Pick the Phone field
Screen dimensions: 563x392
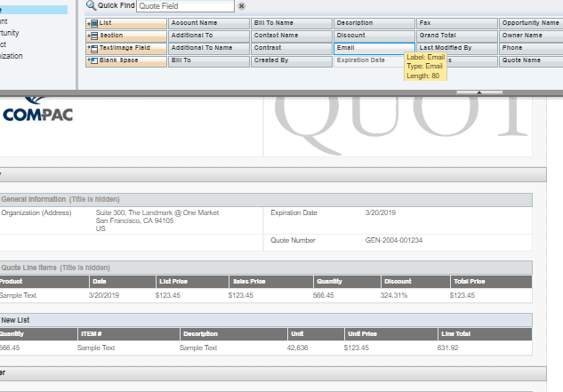(x=531, y=48)
